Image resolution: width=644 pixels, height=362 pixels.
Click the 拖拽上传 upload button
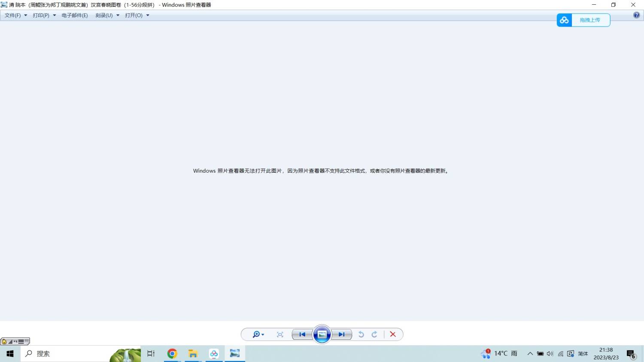[590, 20]
